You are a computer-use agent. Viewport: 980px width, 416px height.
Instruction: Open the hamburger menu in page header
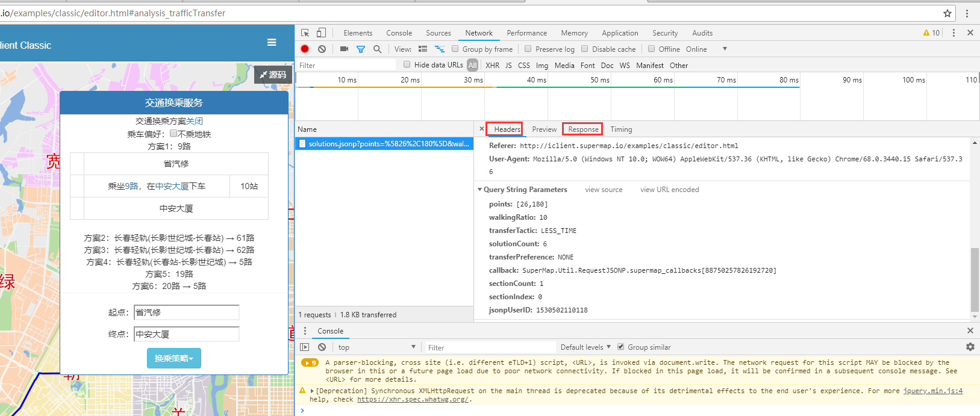coord(272,42)
